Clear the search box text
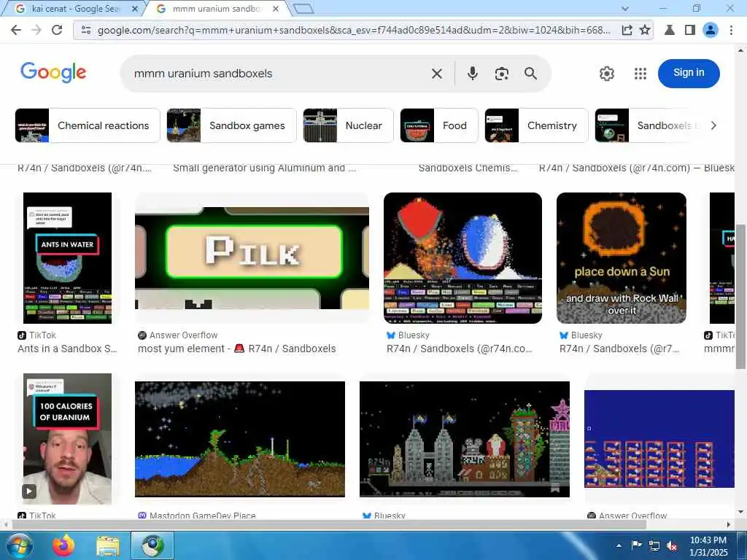 pyautogui.click(x=436, y=74)
